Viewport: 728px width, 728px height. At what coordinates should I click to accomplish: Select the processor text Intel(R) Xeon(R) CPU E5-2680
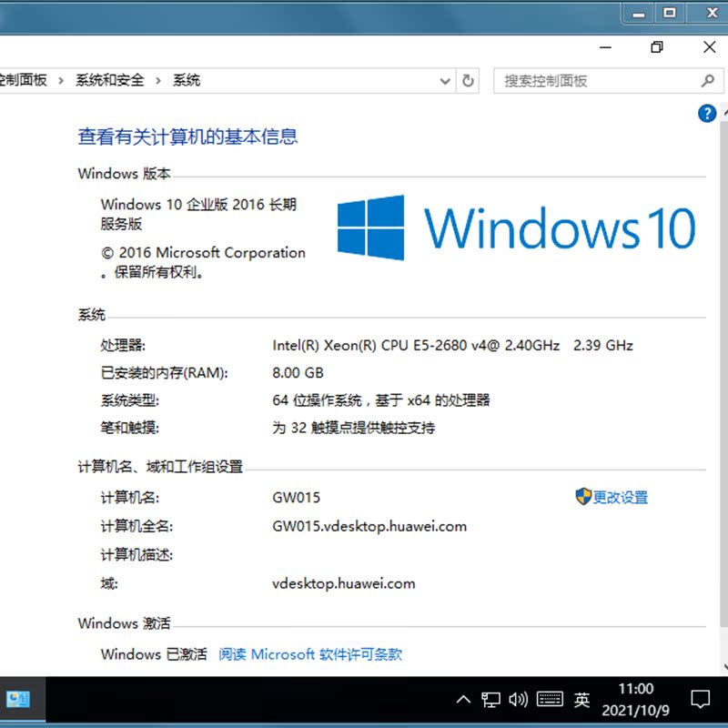point(369,346)
